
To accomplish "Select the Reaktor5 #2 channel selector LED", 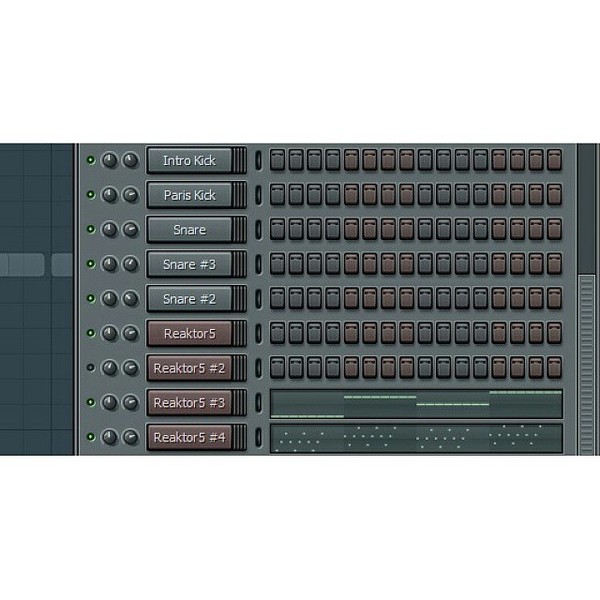I will tap(259, 368).
